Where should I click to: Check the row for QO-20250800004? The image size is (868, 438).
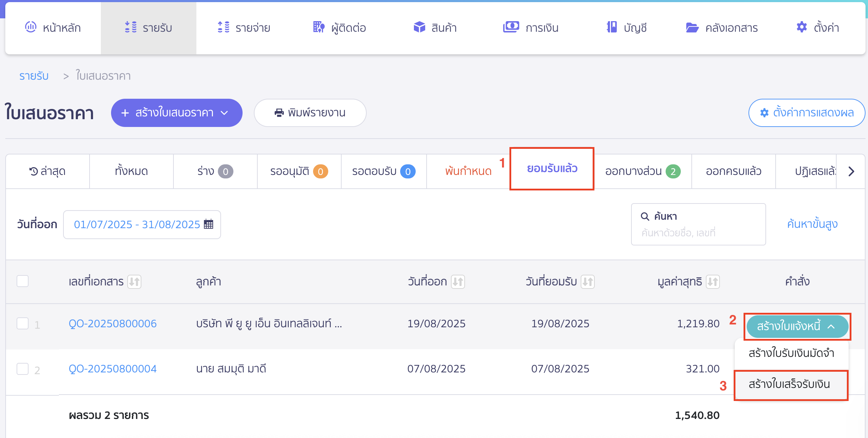[23, 369]
